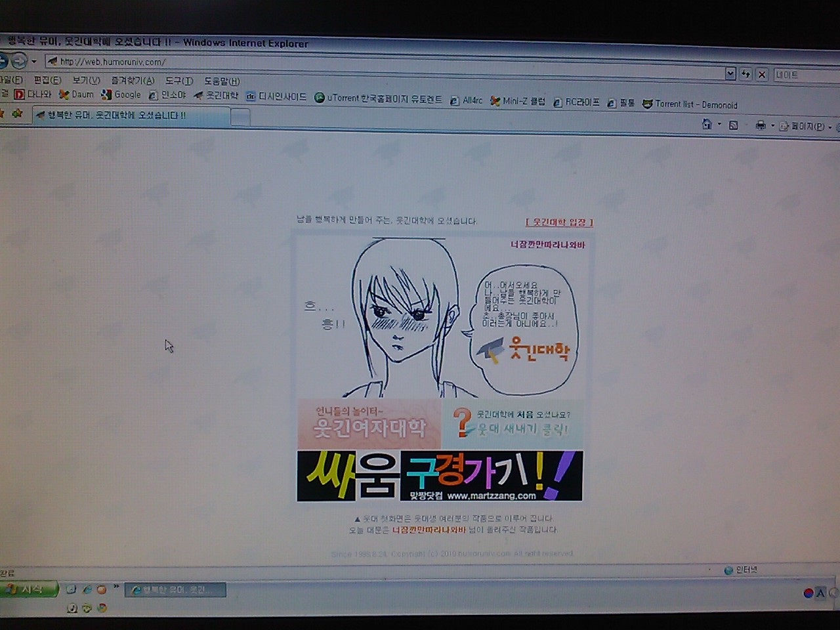Click the Print icon
This screenshot has height=630, width=840.
click(760, 125)
